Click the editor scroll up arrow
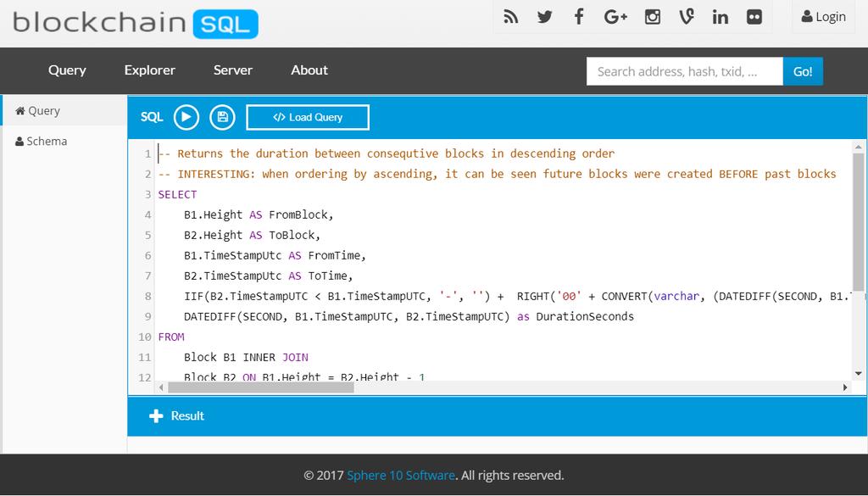This screenshot has width=868, height=496. click(858, 148)
